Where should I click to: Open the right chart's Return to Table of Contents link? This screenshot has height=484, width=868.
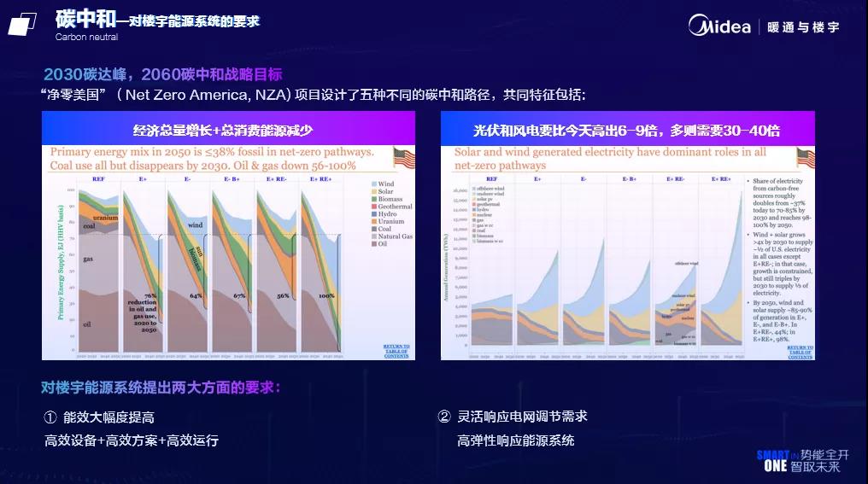point(800,352)
